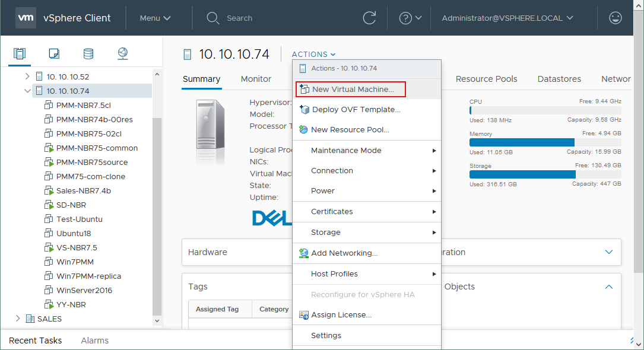This screenshot has height=350, width=644.
Task: Expand the 10.10.10.52 host tree node
Action: click(27, 77)
